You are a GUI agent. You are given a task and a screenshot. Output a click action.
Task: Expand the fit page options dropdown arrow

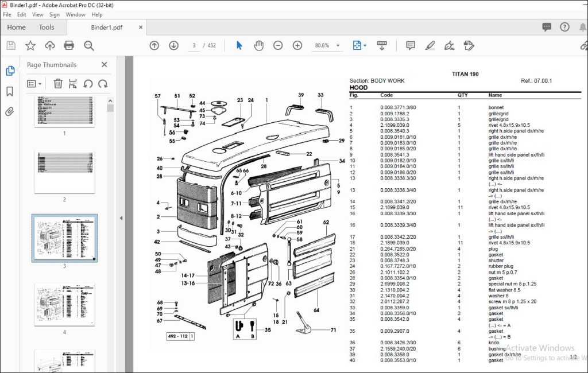pyautogui.click(x=365, y=45)
